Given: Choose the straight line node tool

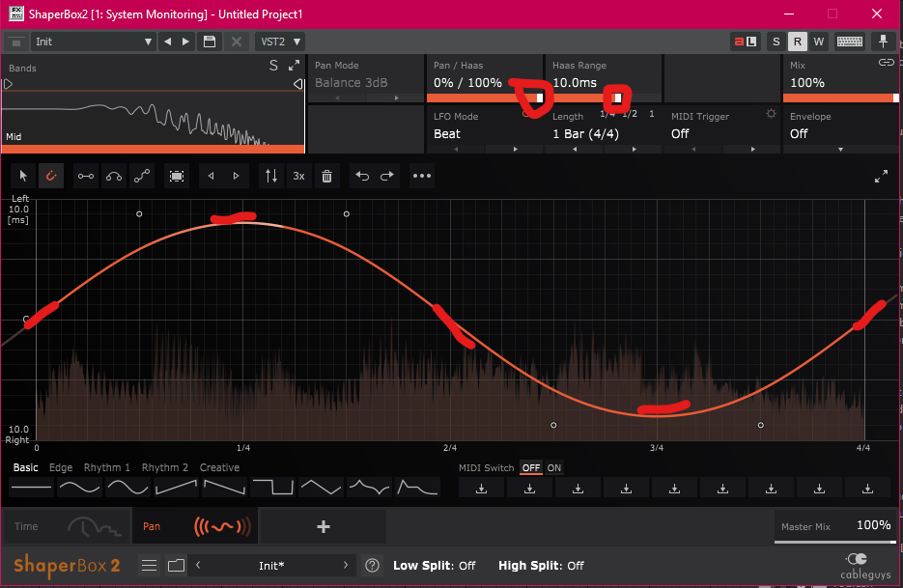Looking at the screenshot, I should (x=86, y=177).
